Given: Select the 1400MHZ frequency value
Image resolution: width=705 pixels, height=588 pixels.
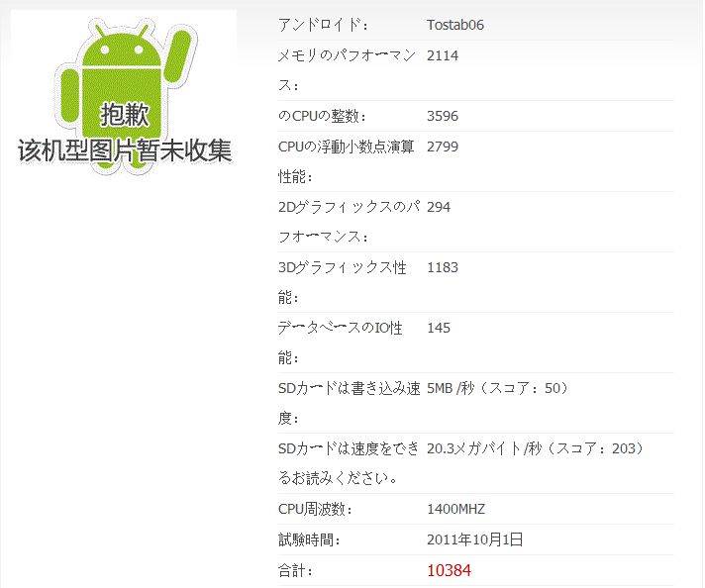Looking at the screenshot, I should click(x=455, y=510).
